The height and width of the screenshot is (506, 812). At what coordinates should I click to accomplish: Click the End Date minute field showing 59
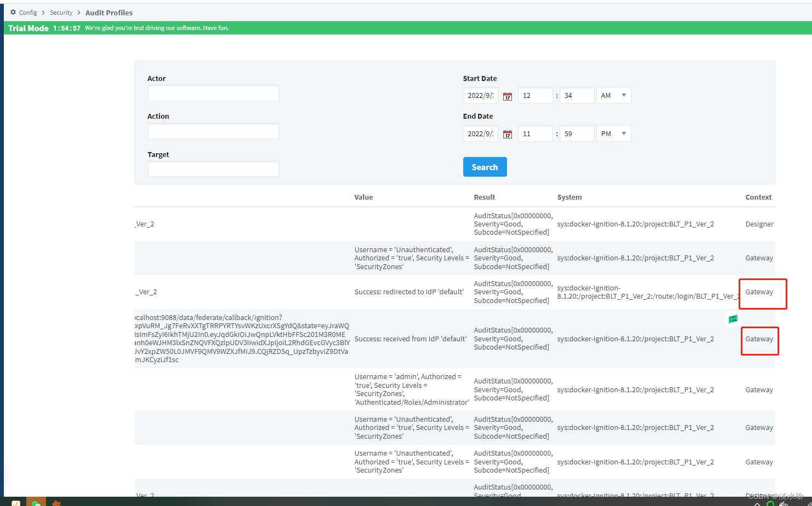pyautogui.click(x=577, y=133)
